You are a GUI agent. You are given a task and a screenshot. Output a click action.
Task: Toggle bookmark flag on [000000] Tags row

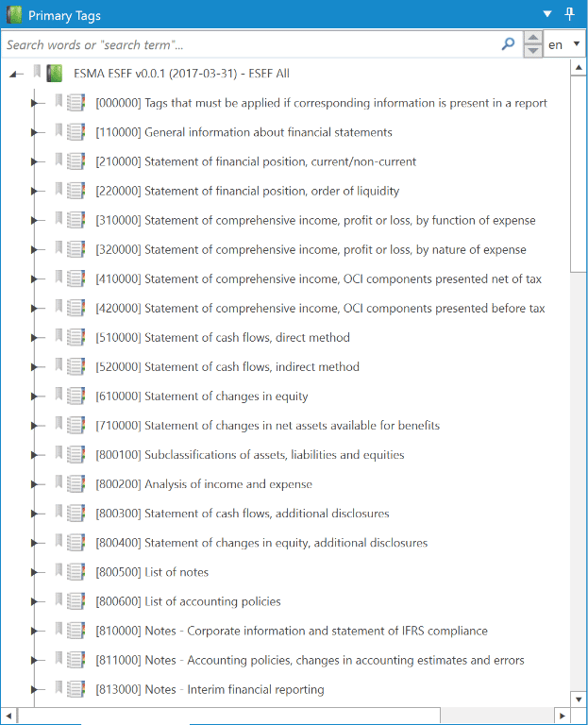59,101
